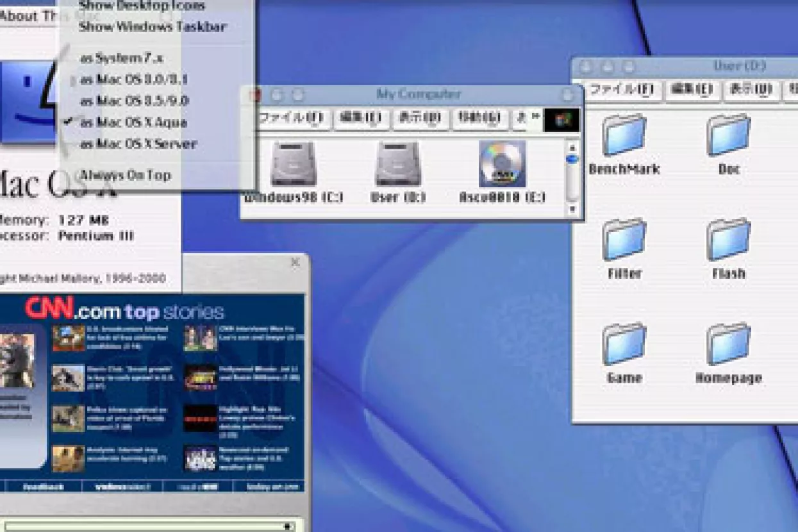798x532 pixels.
Task: Choose the as System 7.x theme
Action: (122, 58)
